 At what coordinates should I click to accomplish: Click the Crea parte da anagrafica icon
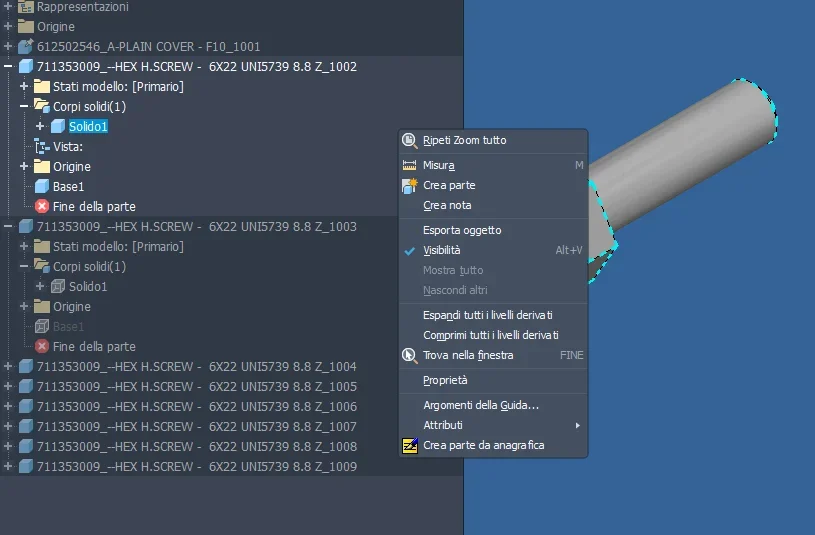(409, 445)
